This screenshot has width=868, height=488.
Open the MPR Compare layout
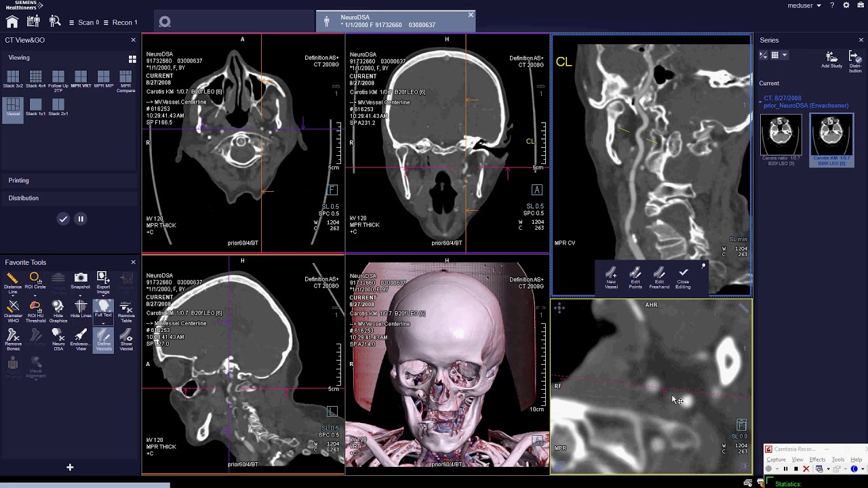125,81
